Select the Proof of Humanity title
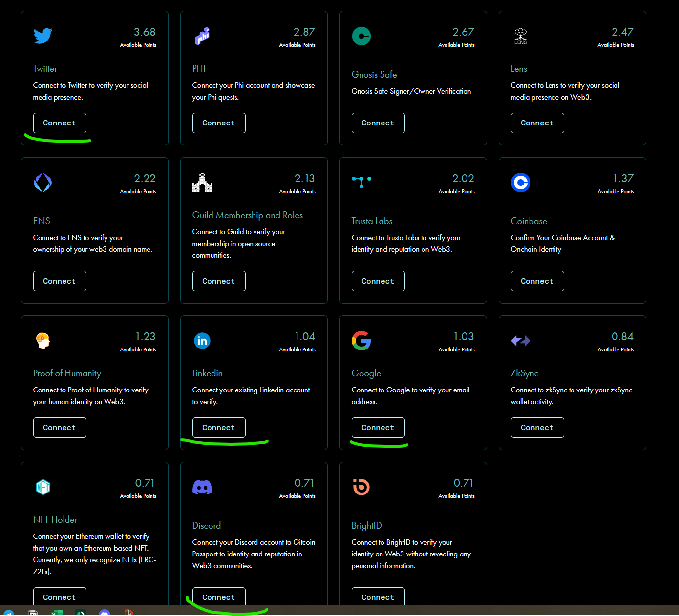The image size is (679, 616). [67, 373]
